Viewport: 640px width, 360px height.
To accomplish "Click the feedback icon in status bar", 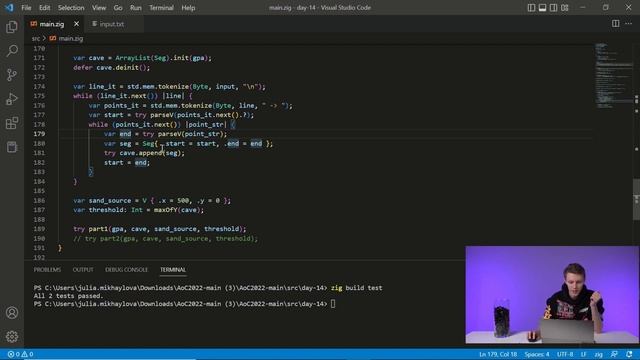I will [x=614, y=354].
